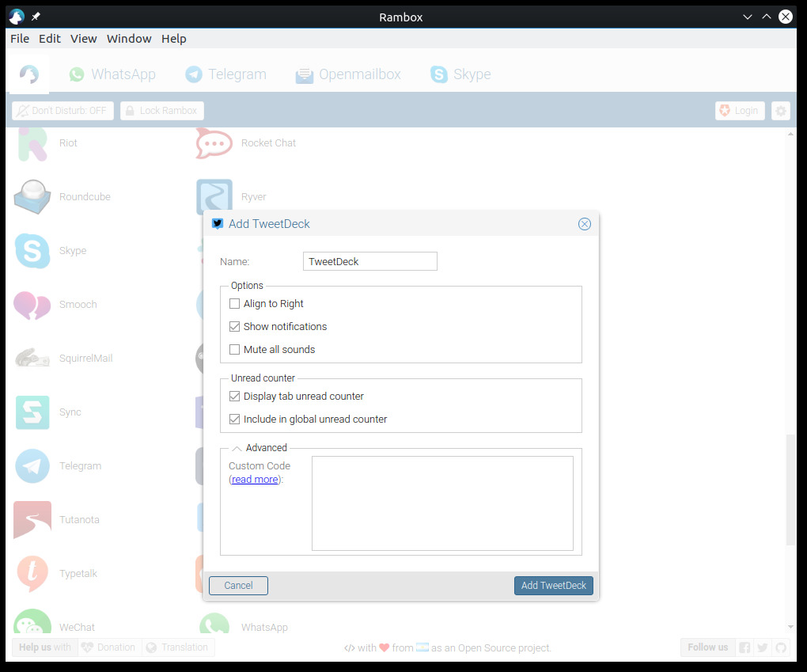Open the Rambox home tab icon
This screenshot has height=672, width=807.
(28, 74)
